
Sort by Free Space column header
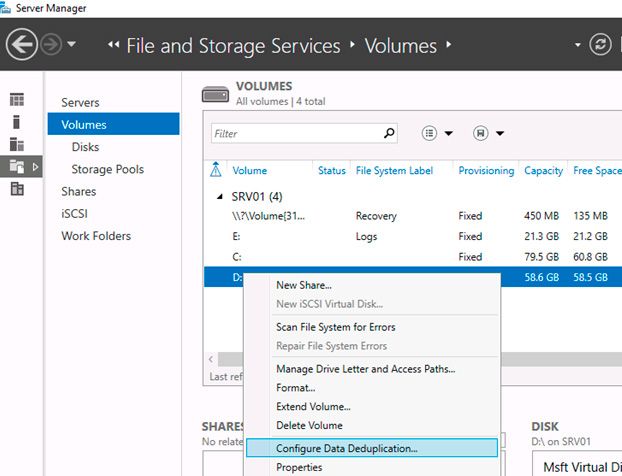(x=597, y=171)
